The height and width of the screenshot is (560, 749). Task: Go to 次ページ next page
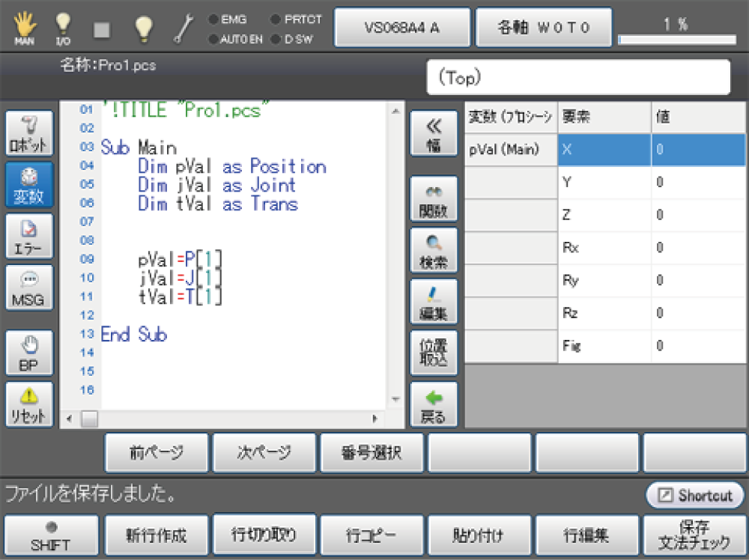[264, 453]
